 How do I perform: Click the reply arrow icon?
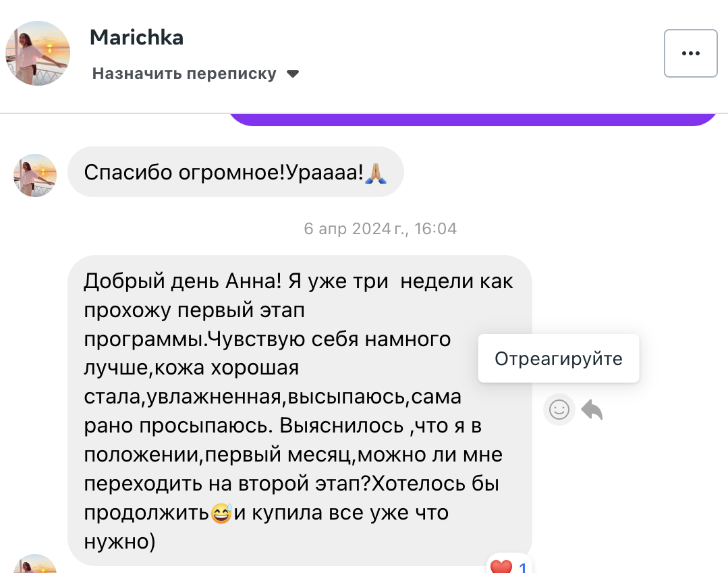pos(592,409)
